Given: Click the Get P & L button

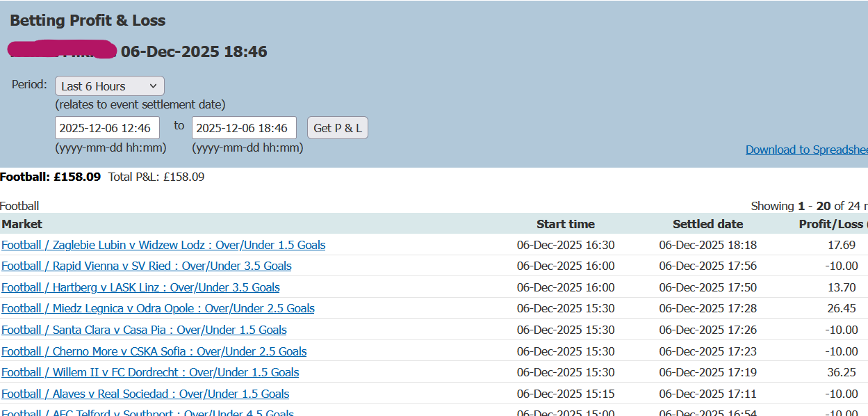Looking at the screenshot, I should pyautogui.click(x=337, y=127).
